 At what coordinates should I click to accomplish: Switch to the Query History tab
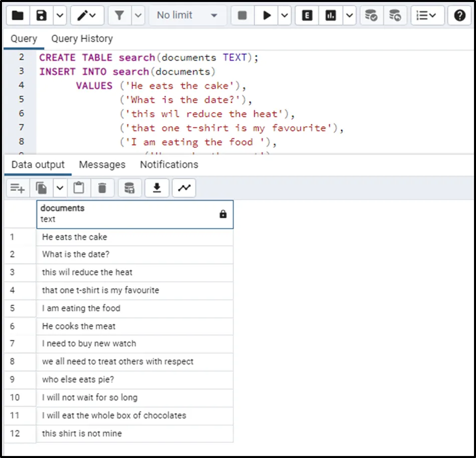click(x=82, y=39)
